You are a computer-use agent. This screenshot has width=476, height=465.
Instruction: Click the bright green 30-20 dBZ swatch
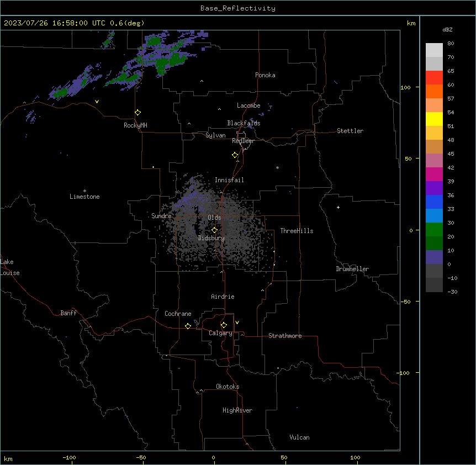pos(434,230)
